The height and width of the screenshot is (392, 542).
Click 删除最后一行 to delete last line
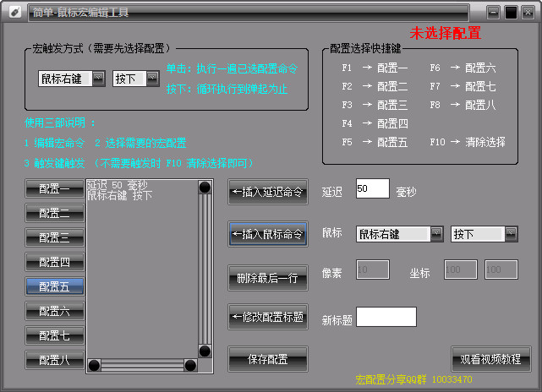tap(268, 278)
